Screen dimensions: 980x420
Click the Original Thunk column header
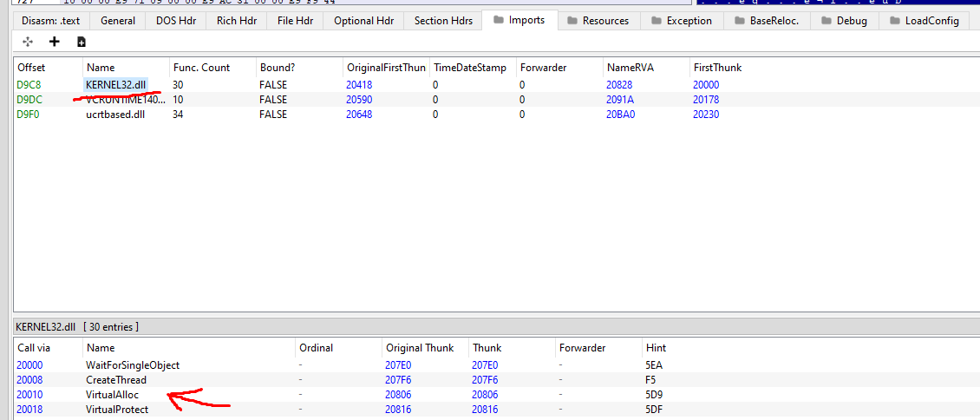pyautogui.click(x=424, y=348)
